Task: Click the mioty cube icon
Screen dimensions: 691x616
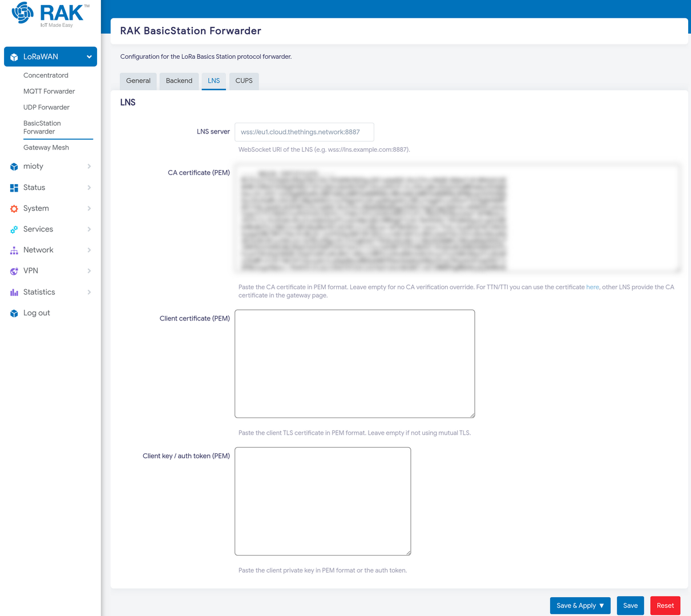Action: [14, 167]
